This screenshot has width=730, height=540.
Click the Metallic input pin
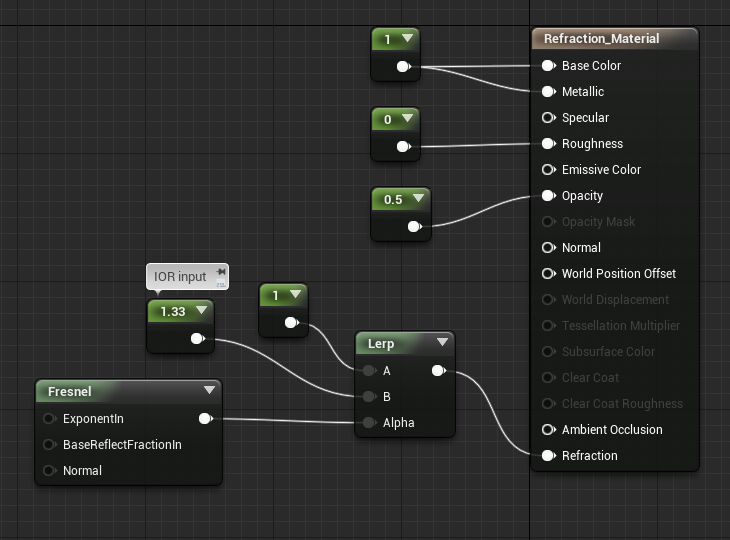tap(548, 92)
